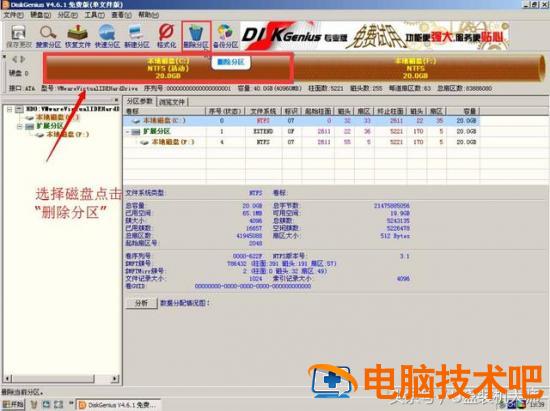Click the DiskGenius 免费试用 banner ad
The height and width of the screenshot is (411, 550).
(375, 36)
